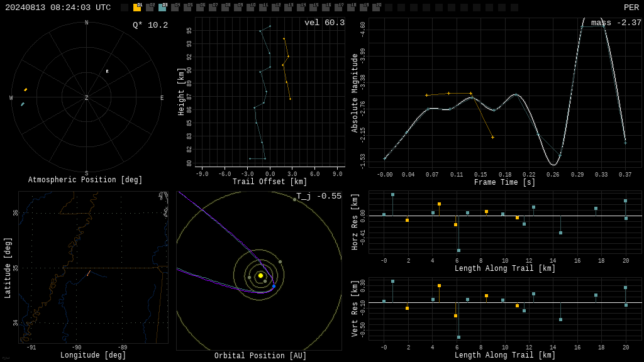Click the orange marker in Atmospheric Position plot

tap(25, 89)
